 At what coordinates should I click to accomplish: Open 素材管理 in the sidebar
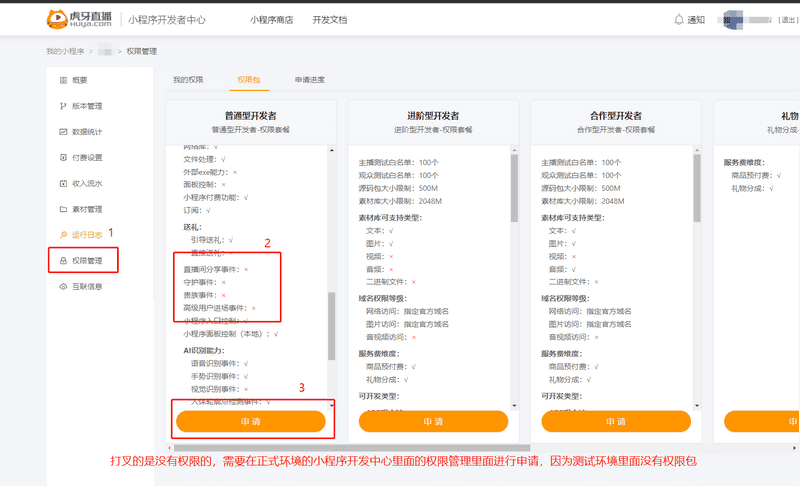tap(87, 209)
